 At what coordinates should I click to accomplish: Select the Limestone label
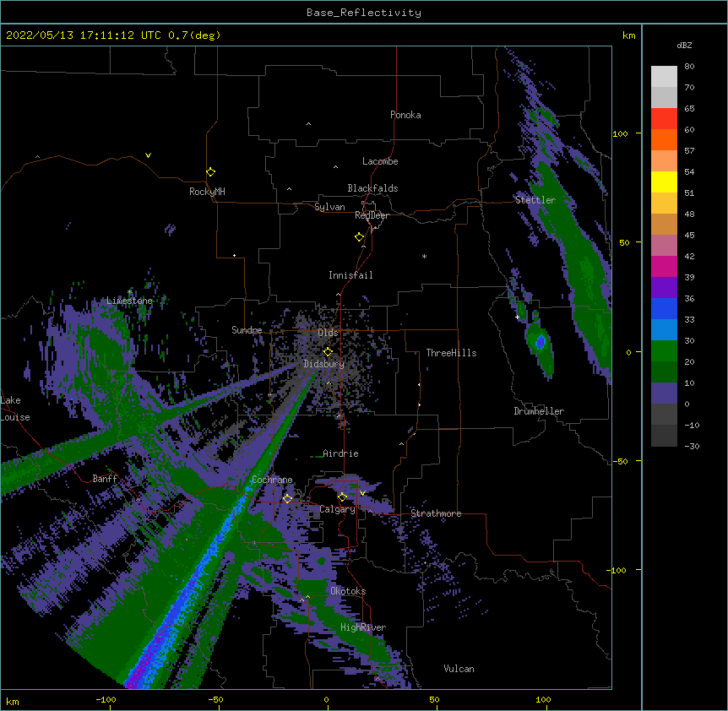pyautogui.click(x=129, y=301)
